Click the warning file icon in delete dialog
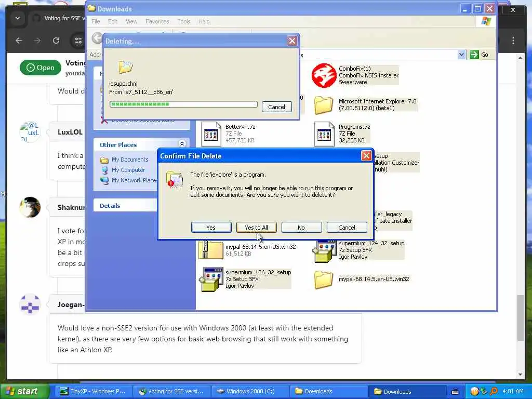This screenshot has width=532, height=399. click(x=175, y=180)
